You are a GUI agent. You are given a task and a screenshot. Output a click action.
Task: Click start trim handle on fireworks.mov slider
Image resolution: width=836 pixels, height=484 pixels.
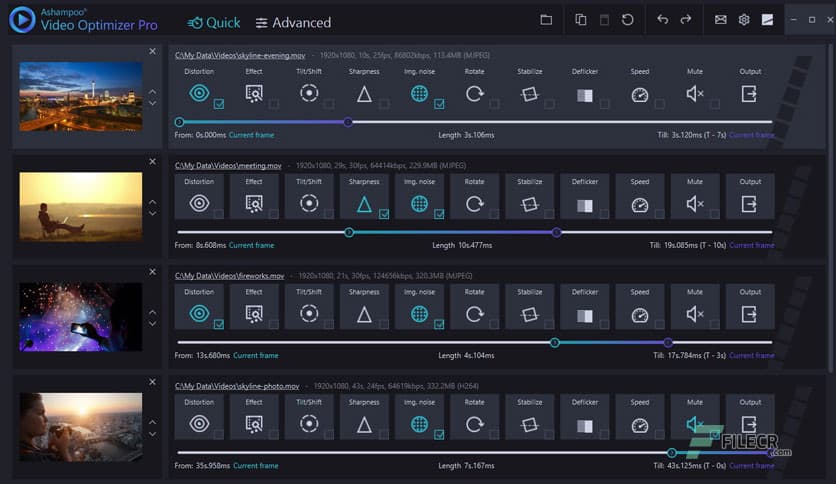coord(554,343)
